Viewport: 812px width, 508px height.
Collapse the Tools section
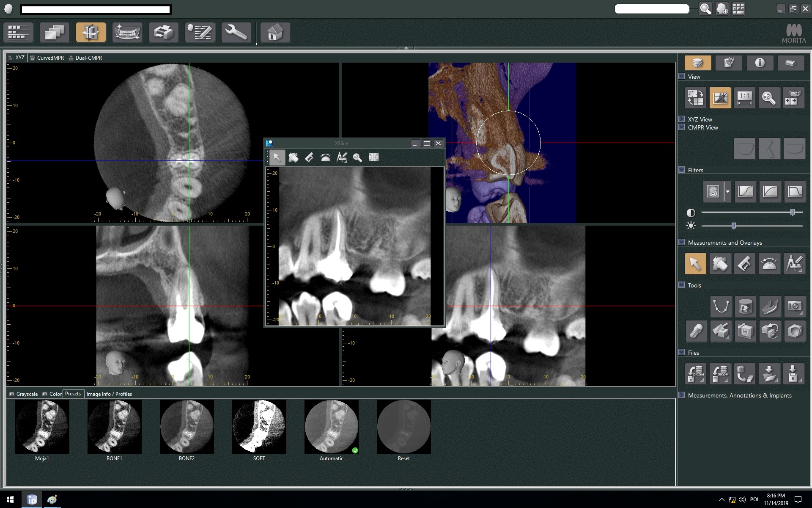681,285
